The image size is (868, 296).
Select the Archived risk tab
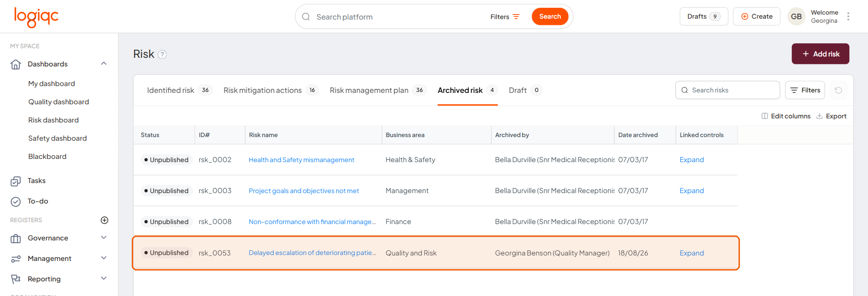point(467,90)
